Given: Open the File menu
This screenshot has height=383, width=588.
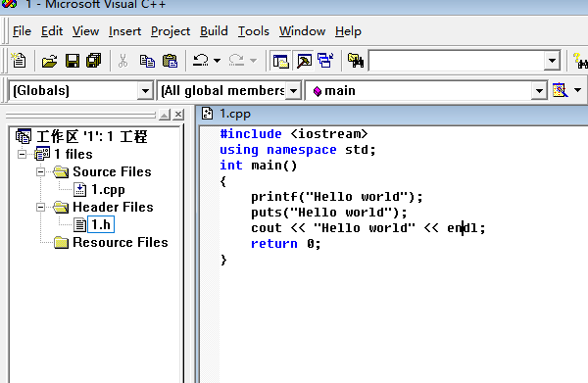Looking at the screenshot, I should (x=22, y=31).
